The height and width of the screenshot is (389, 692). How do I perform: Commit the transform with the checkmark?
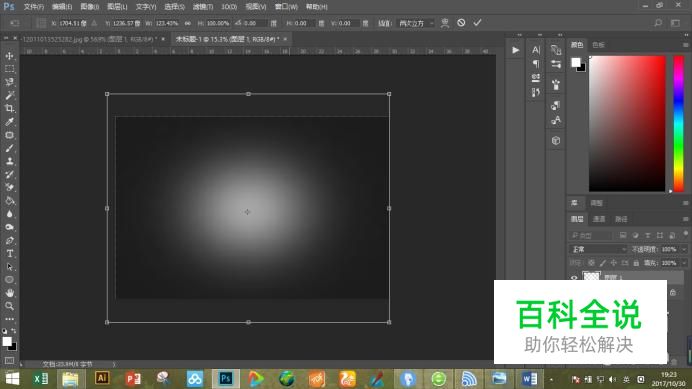pyautogui.click(x=478, y=23)
